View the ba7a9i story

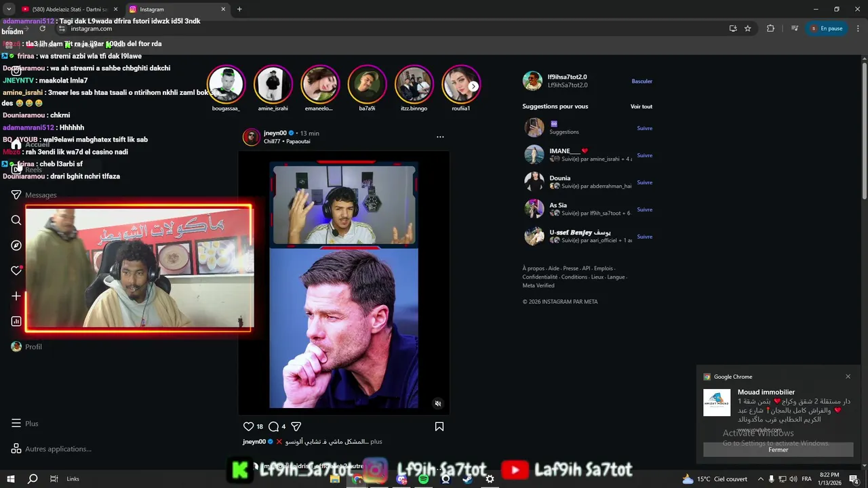(367, 83)
